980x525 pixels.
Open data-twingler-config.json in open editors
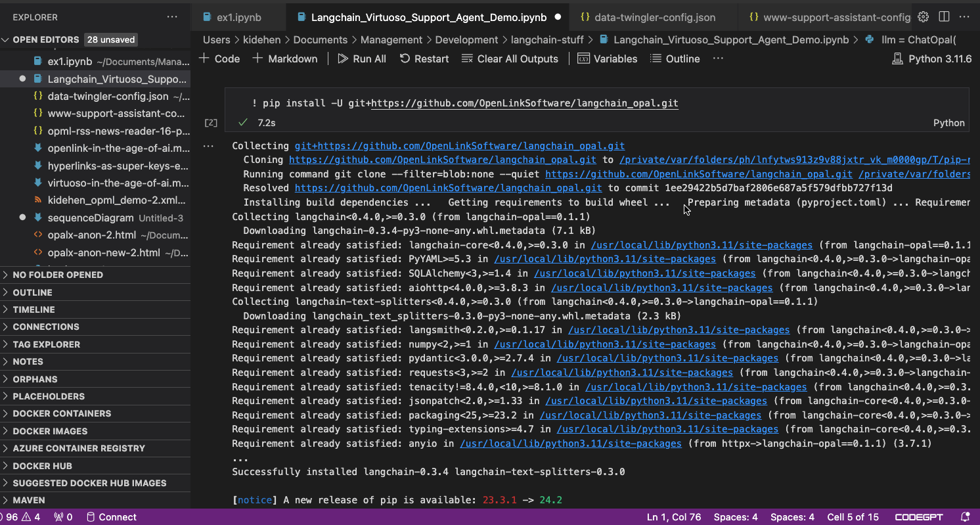pos(95,96)
